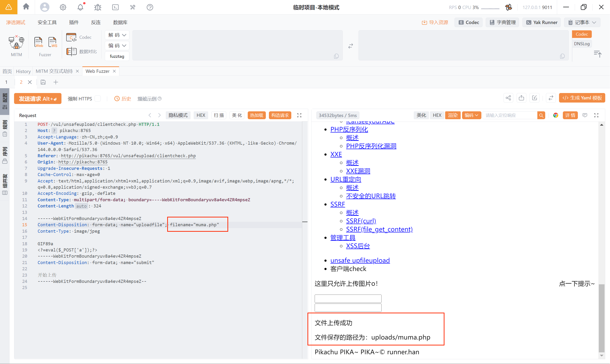The height and width of the screenshot is (364, 610).
Task: Open the Chrome browser icon in response panel
Action: [x=555, y=115]
